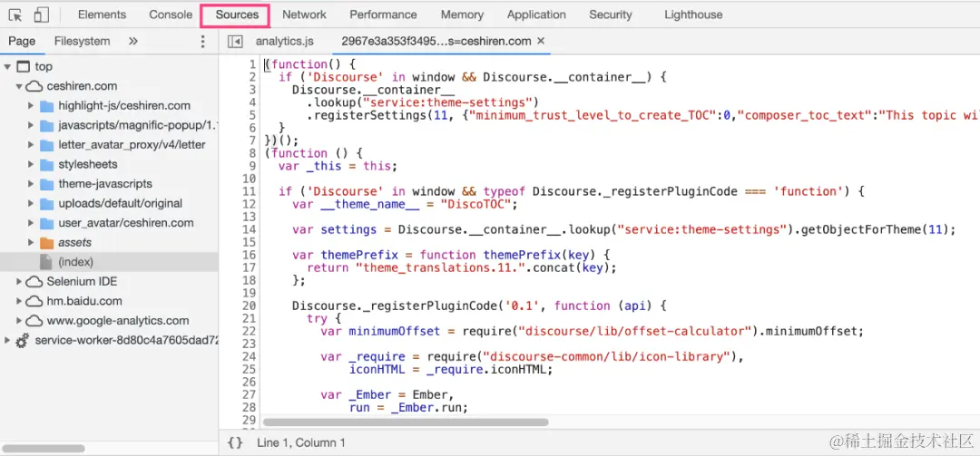Show more navigator tabs chevron
The image size is (980, 456).
(132, 41)
